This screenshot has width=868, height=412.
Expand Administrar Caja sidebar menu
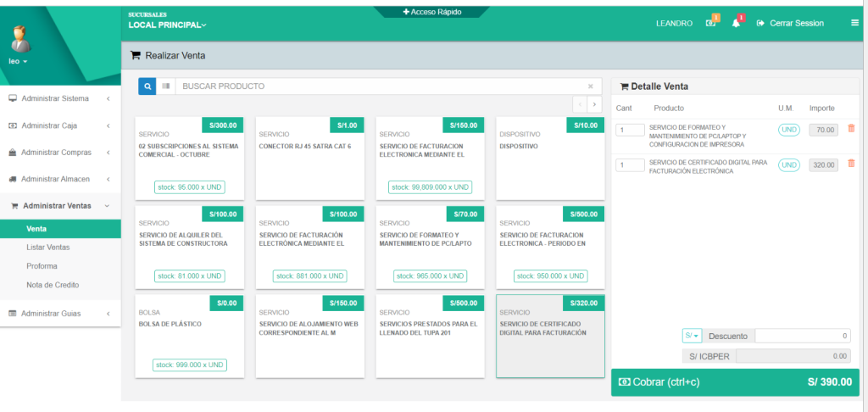click(59, 125)
